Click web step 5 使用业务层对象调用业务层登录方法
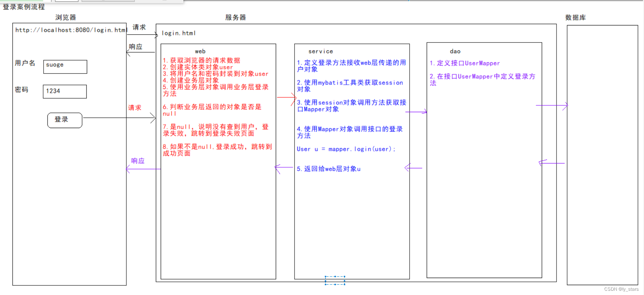This screenshot has height=295, width=644. coord(216,90)
